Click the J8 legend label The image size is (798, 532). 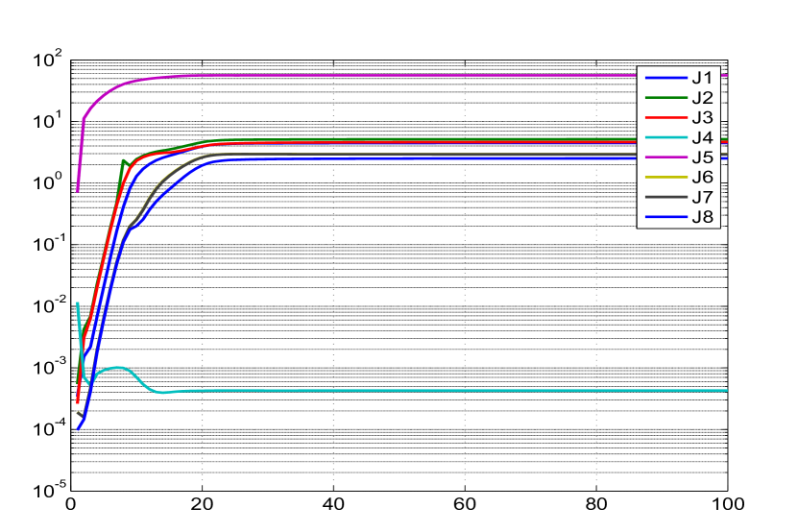click(702, 217)
